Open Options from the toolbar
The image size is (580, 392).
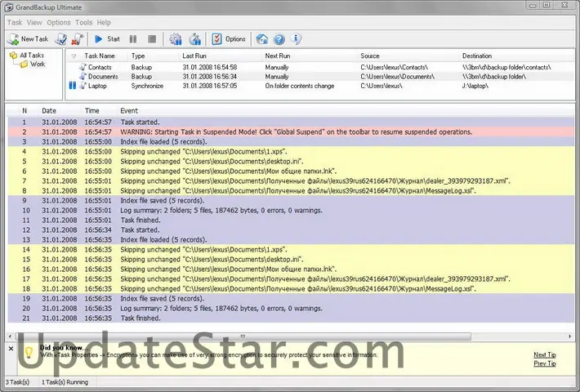point(229,39)
